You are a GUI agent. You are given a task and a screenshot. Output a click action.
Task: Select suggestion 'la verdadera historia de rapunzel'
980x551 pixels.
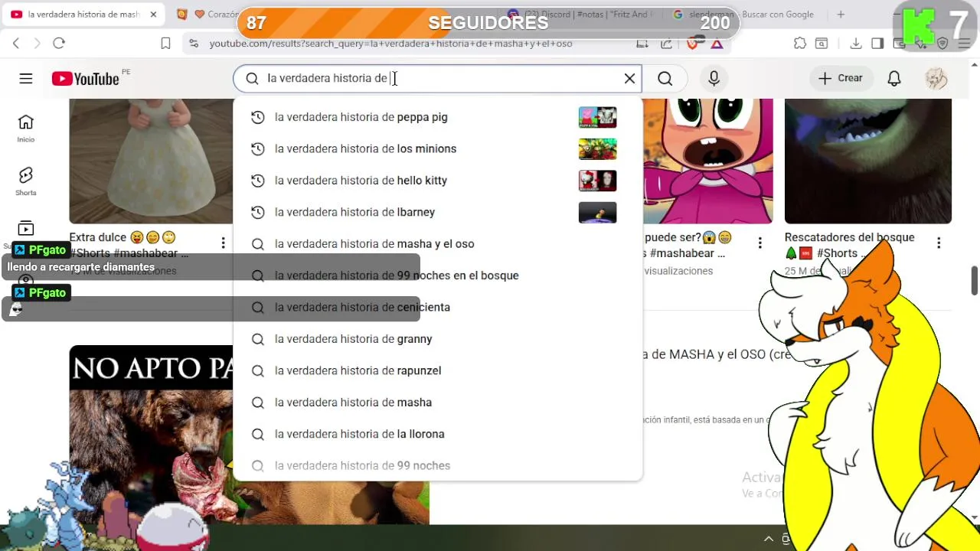pyautogui.click(x=437, y=370)
